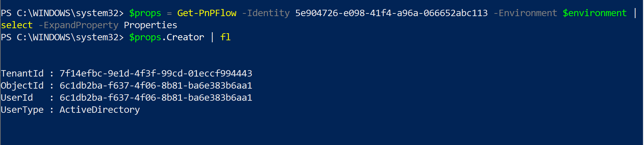Click the ActiveDirectory value
The height and width of the screenshot is (145, 644).
[x=100, y=110]
